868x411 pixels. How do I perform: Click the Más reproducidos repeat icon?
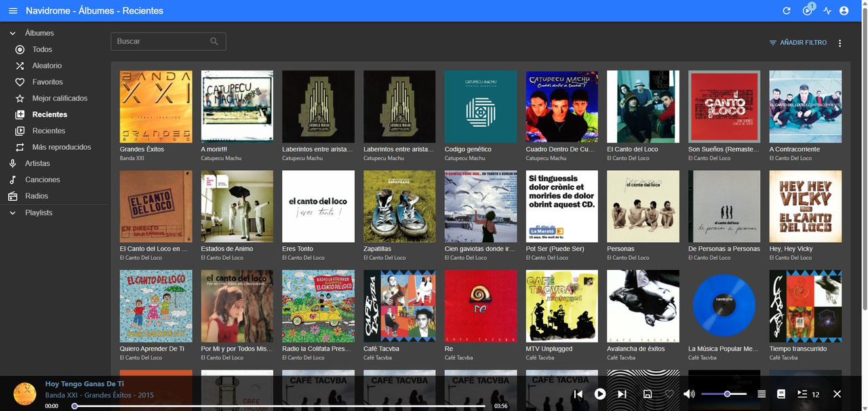coord(20,147)
